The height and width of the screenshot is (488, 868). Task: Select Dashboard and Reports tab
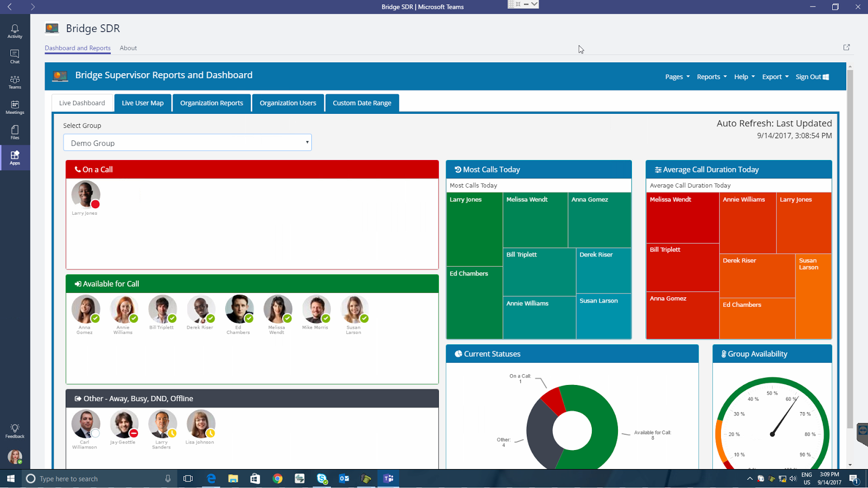(x=78, y=48)
